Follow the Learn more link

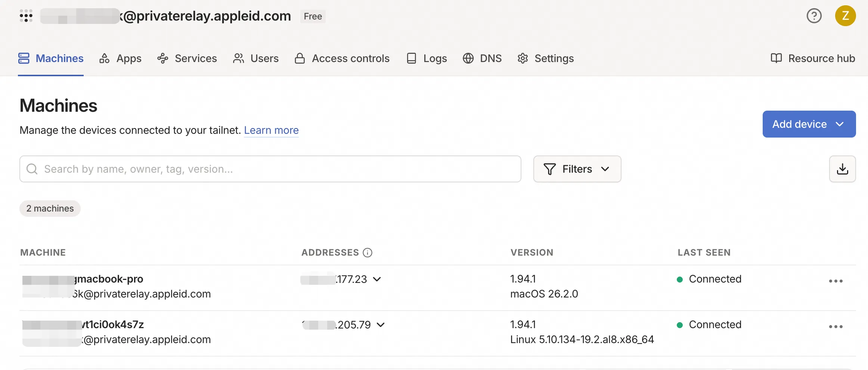(x=271, y=130)
